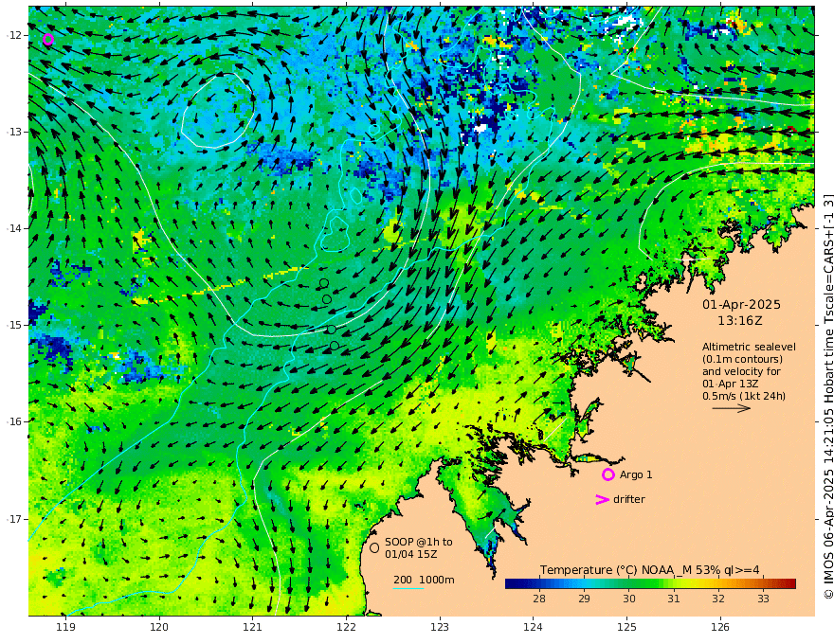This screenshot has width=834, height=644.
Task: Click the colorbar tick label "29"
Action: point(584,599)
